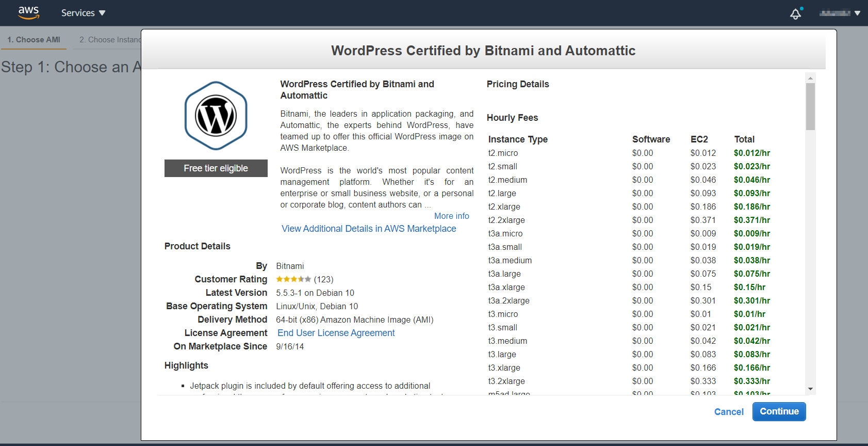
Task: Click the t3a.xlarge instance type text
Action: pos(506,287)
